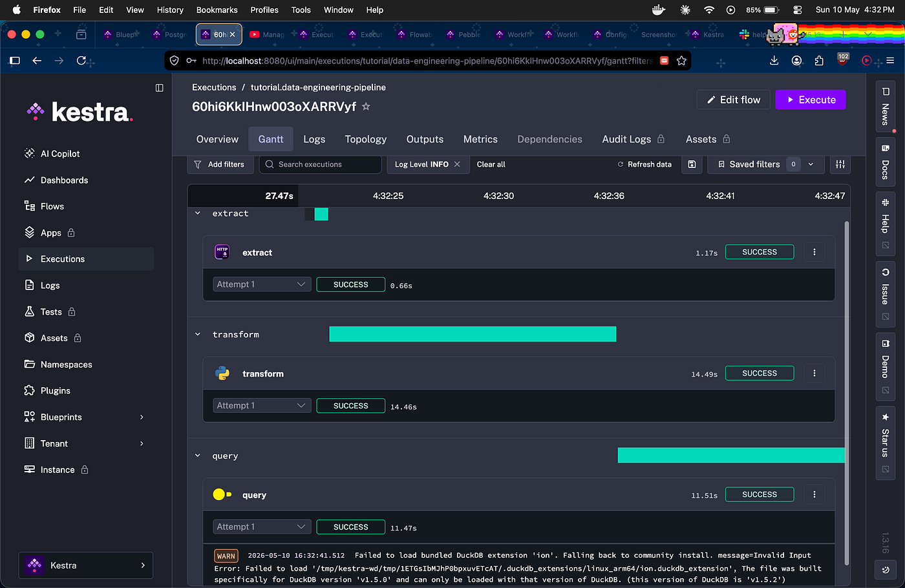The height and width of the screenshot is (588, 905).
Task: Click Clear all filters
Action: [x=491, y=165]
